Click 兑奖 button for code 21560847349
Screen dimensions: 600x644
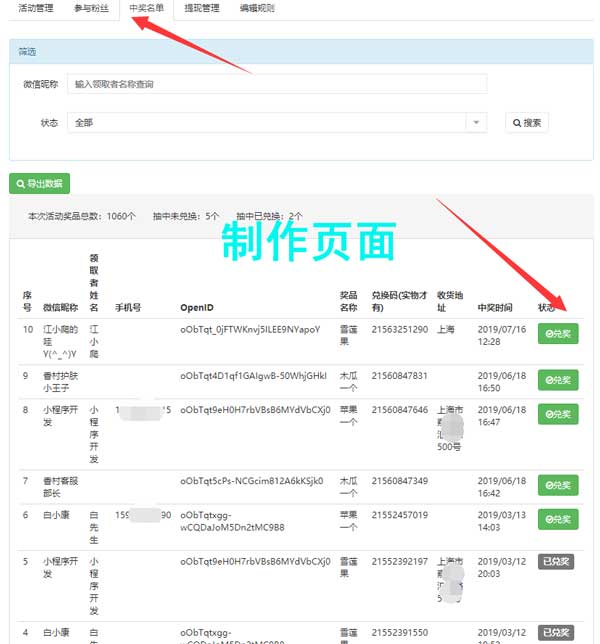558,485
